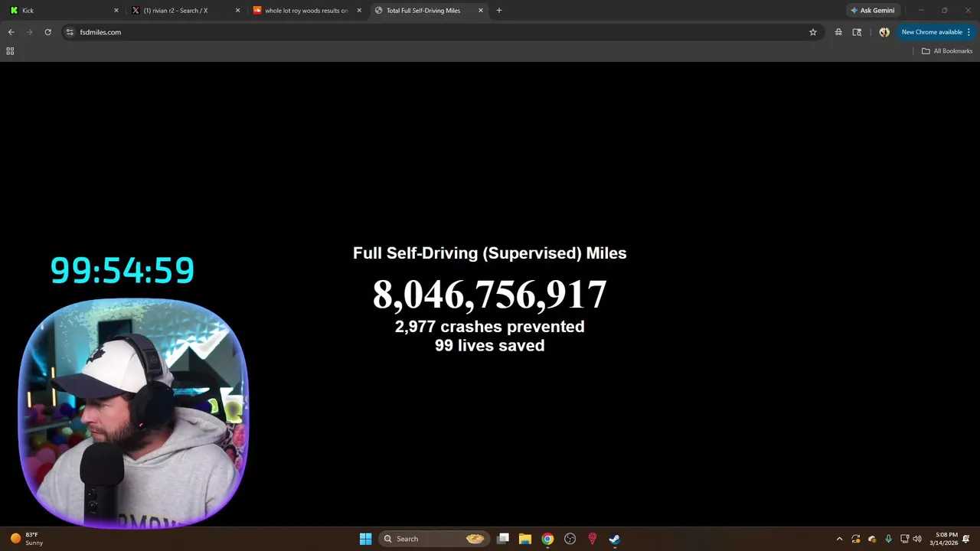Open Task View from the taskbar
The height and width of the screenshot is (551, 980).
tap(503, 539)
